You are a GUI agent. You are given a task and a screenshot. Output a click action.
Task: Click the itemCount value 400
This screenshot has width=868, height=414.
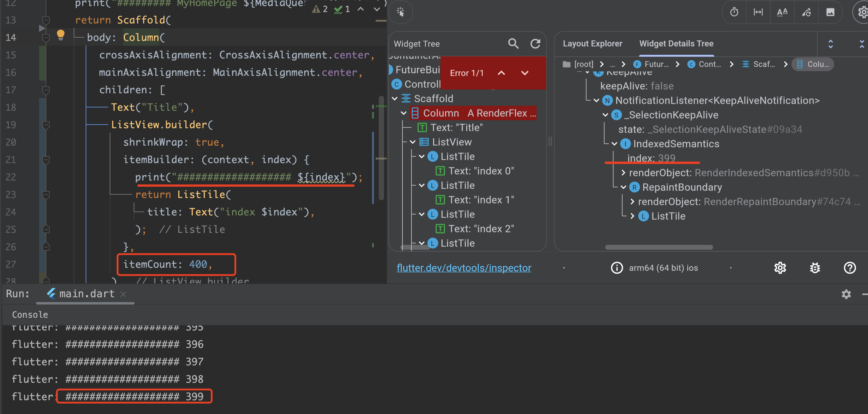(198, 264)
